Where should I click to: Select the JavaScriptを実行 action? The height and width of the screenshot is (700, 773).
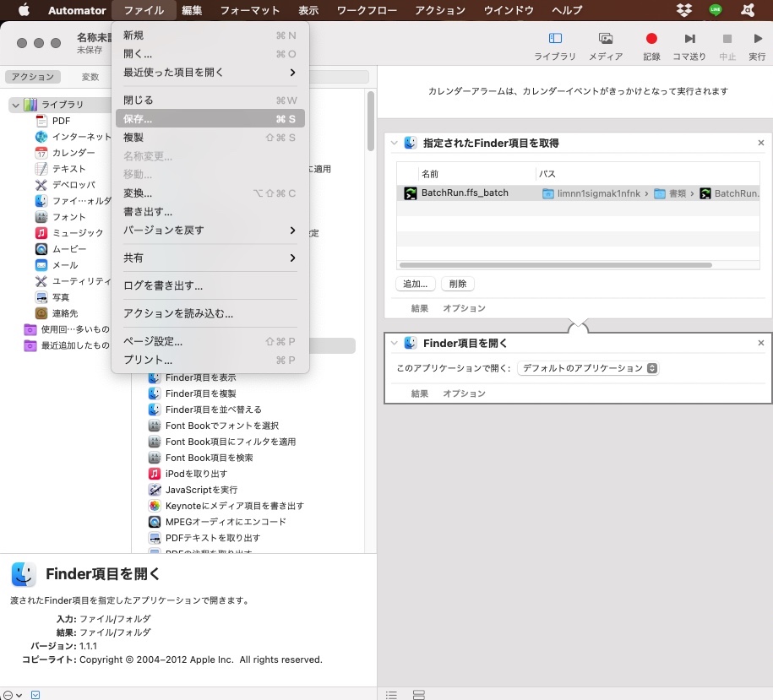coord(193,490)
